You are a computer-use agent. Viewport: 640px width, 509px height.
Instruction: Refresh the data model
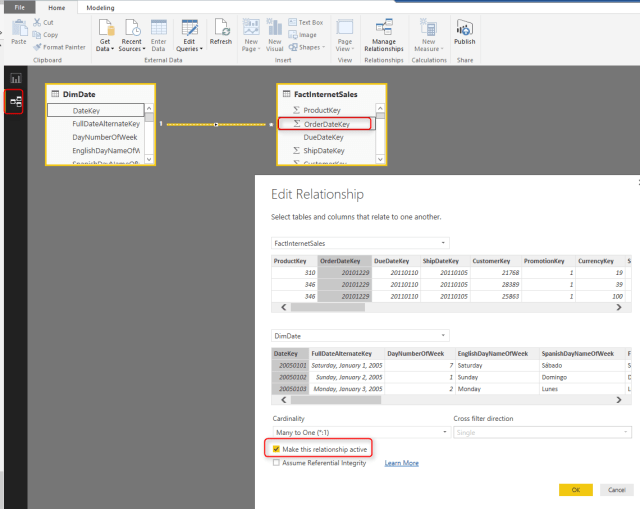pyautogui.click(x=221, y=32)
